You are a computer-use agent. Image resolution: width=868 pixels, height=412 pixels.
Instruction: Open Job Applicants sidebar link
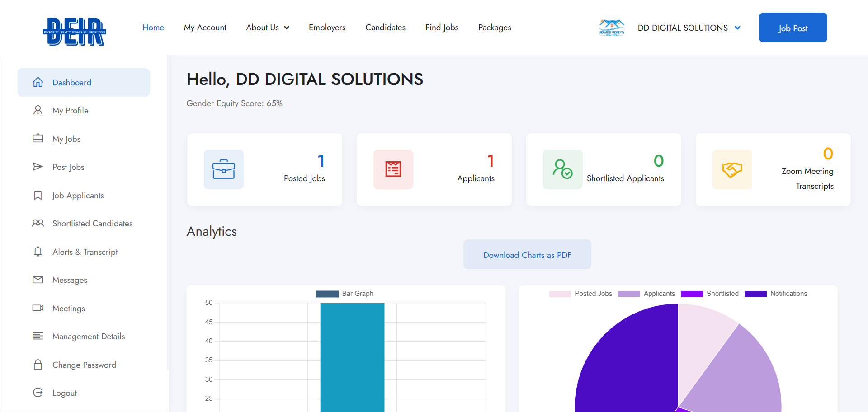pyautogui.click(x=78, y=196)
